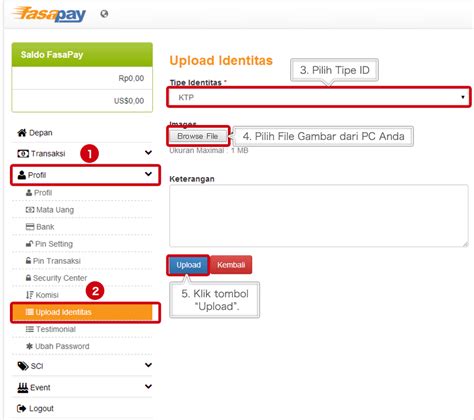Collapse the Profil menu chevron

[x=148, y=174]
